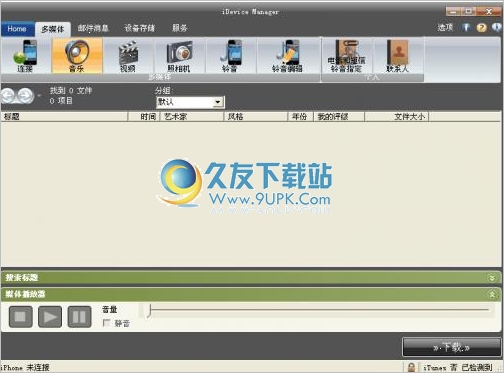This screenshot has height=373, width=504.
Task: Sort by the 艺术家 column header
Action: click(192, 117)
